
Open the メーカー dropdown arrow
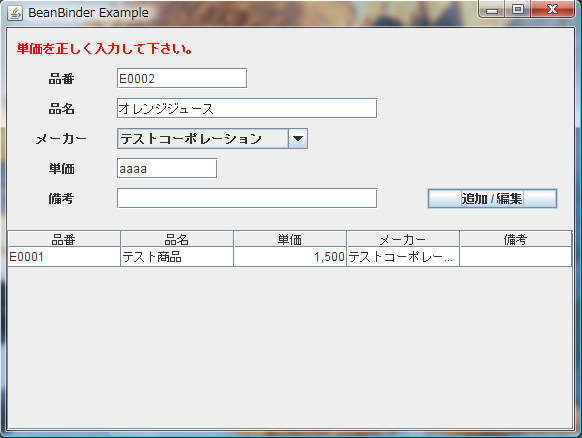pos(298,139)
